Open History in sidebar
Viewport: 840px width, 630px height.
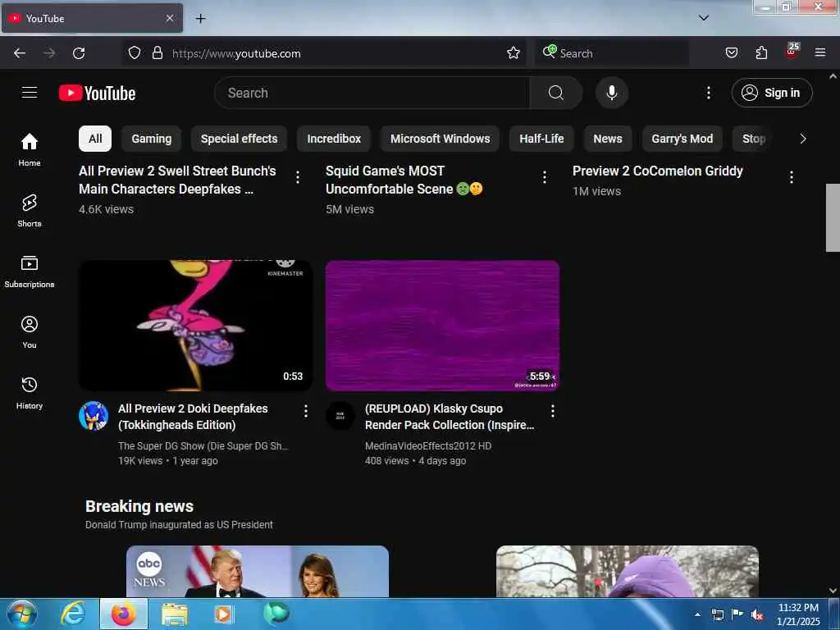pos(30,393)
